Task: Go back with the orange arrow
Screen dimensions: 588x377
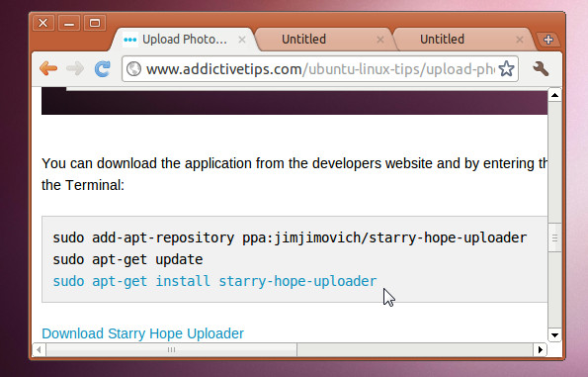Action: (x=48, y=68)
